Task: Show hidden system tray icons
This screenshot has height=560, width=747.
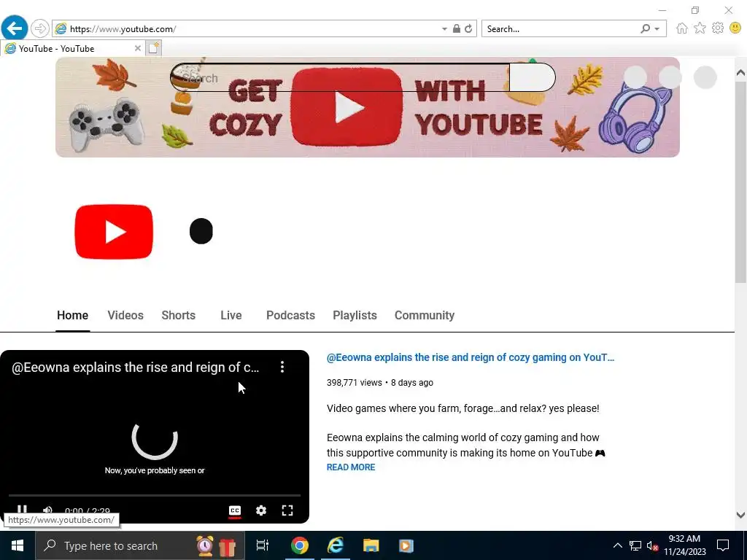Action: (617, 545)
